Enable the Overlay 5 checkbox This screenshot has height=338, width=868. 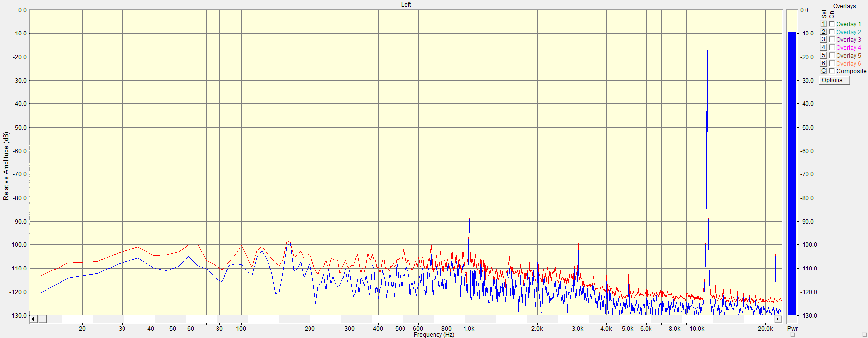[x=832, y=55]
